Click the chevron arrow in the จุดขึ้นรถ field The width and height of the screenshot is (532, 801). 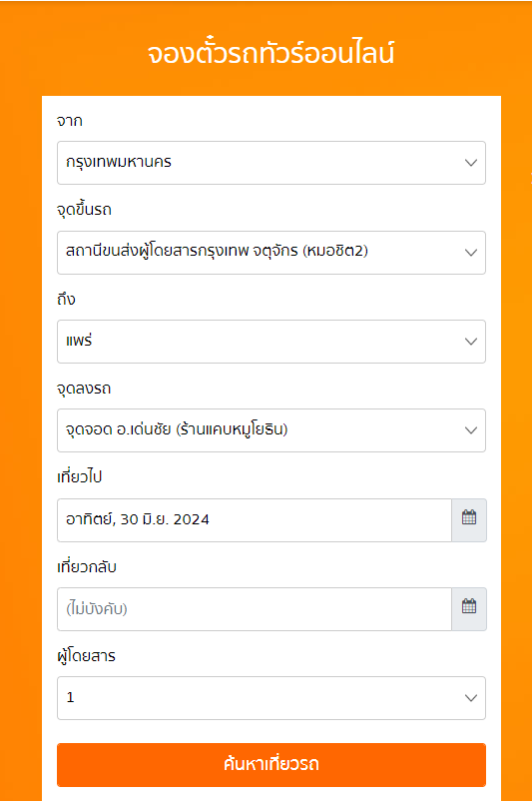click(471, 253)
